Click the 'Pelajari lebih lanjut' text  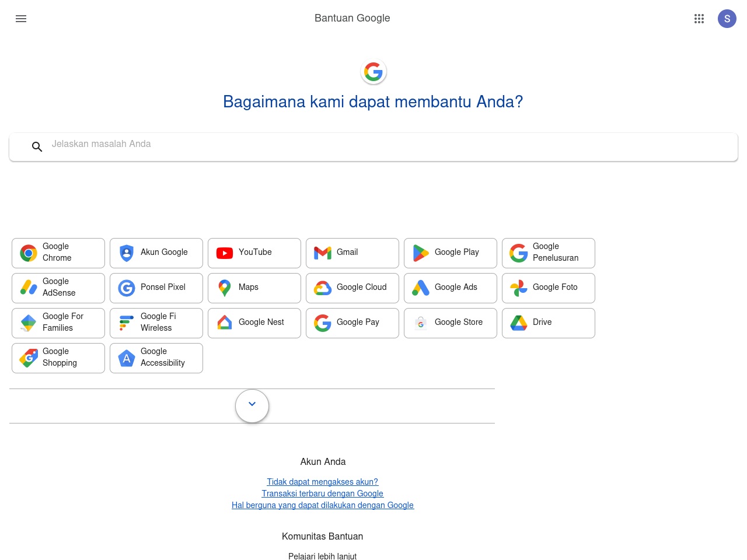click(x=323, y=556)
